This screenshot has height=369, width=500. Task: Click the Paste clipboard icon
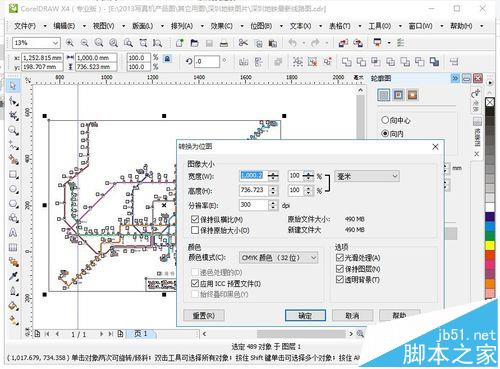[x=273, y=43]
